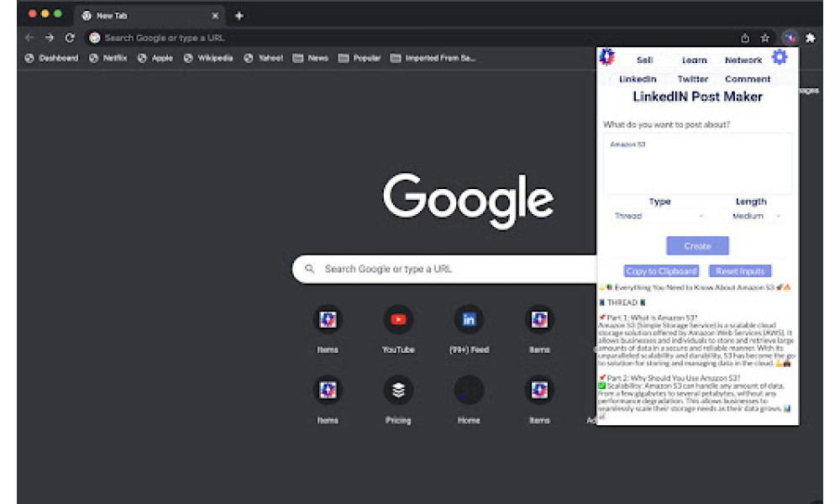The image size is (840, 504).
Task: Click the Create button
Action: 697,246
